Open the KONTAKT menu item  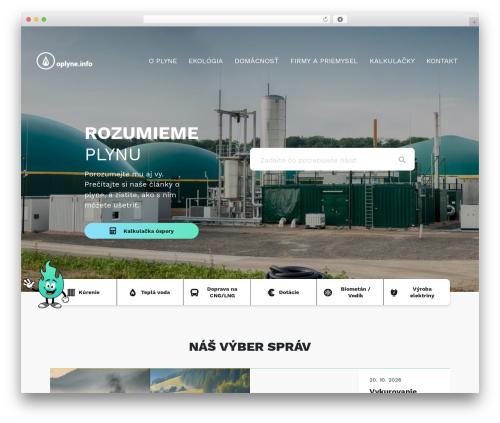point(442,61)
